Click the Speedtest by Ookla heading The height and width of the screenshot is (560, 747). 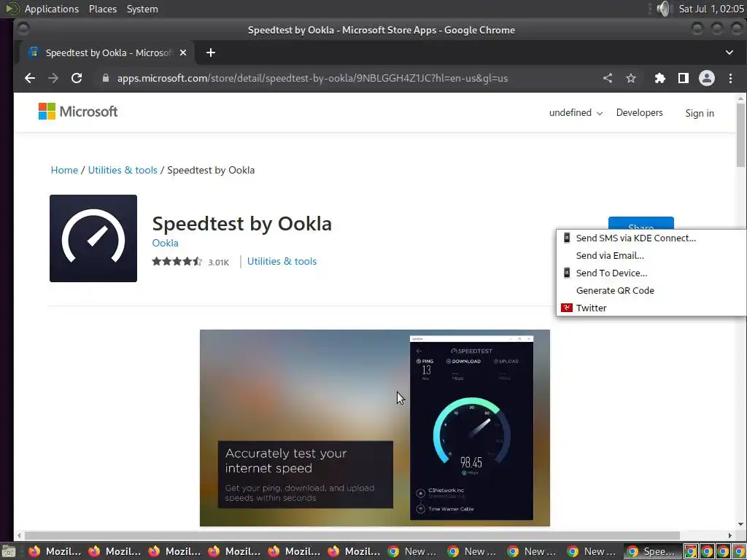tap(241, 224)
